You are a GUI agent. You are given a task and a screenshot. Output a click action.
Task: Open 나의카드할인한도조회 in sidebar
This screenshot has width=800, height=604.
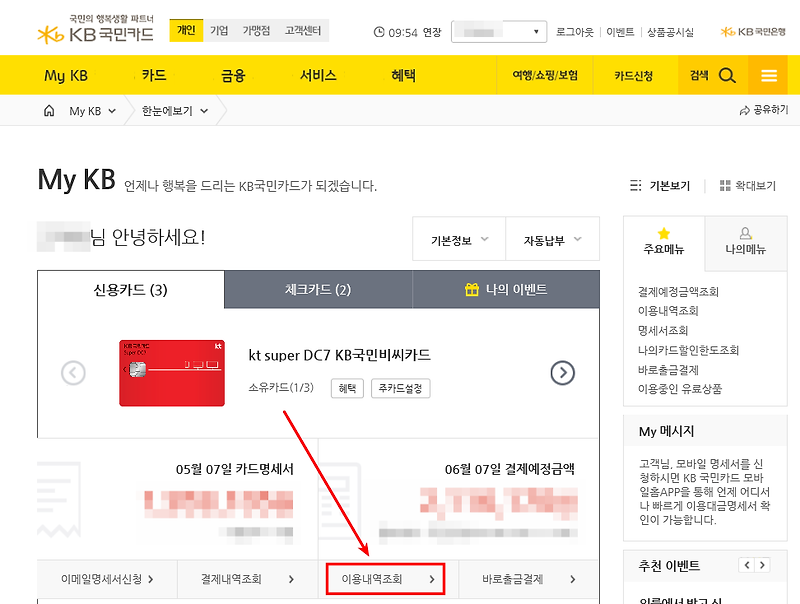688,350
